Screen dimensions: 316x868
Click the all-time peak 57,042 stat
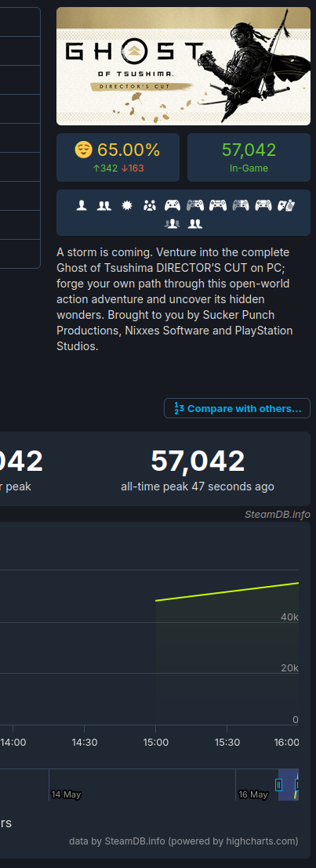pyautogui.click(x=198, y=469)
